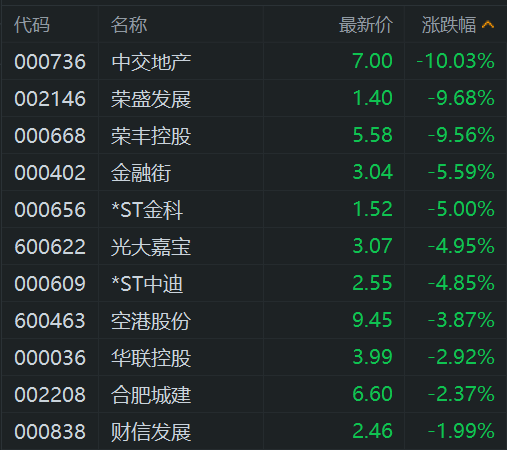Open 金融街 stock details
This screenshot has height=450, width=507.
click(x=141, y=173)
